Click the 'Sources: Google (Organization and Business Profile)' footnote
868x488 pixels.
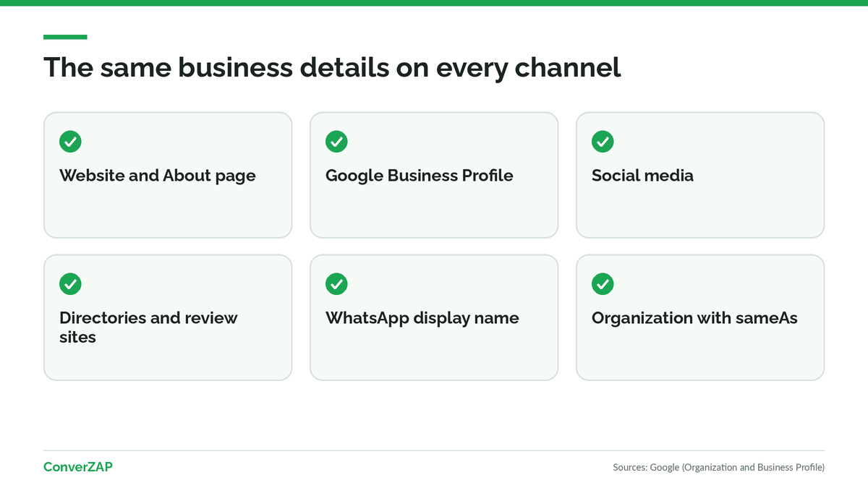(718, 468)
